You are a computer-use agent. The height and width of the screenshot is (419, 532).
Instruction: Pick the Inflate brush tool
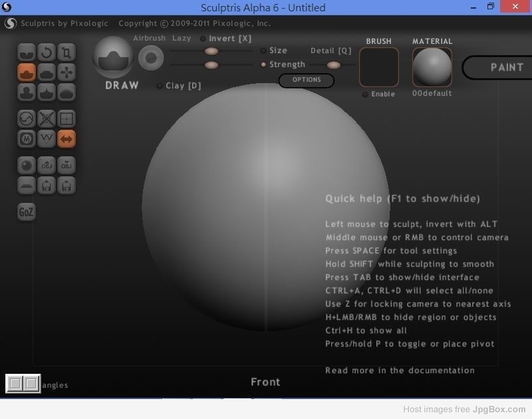tap(27, 92)
